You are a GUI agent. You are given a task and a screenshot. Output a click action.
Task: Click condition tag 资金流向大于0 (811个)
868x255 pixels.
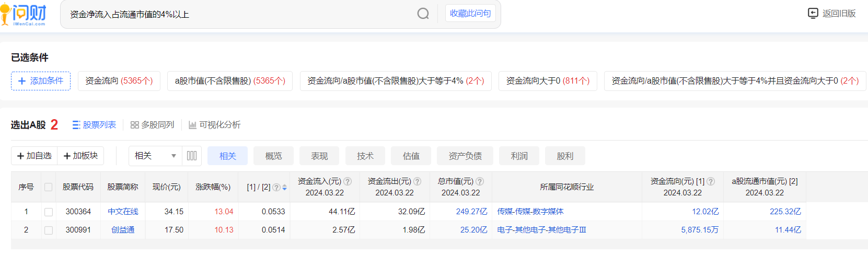(548, 81)
